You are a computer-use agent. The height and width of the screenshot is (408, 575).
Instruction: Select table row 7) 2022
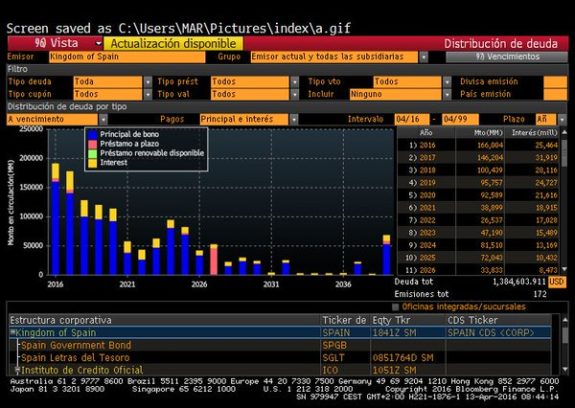pyautogui.click(x=479, y=220)
